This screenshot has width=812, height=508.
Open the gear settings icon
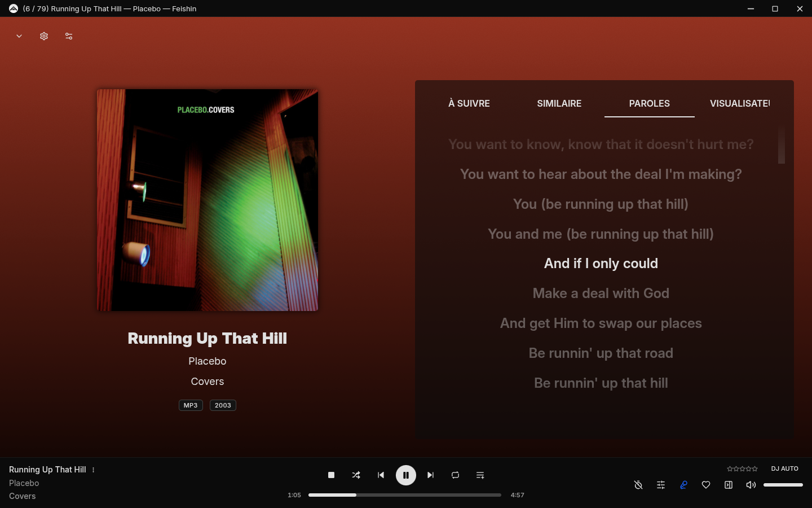[x=44, y=36]
